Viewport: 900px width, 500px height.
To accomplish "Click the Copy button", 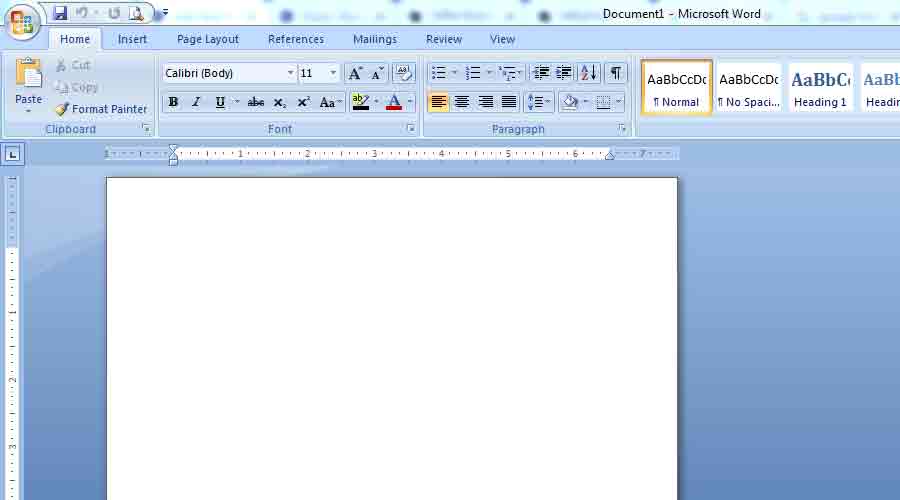I will (76, 87).
